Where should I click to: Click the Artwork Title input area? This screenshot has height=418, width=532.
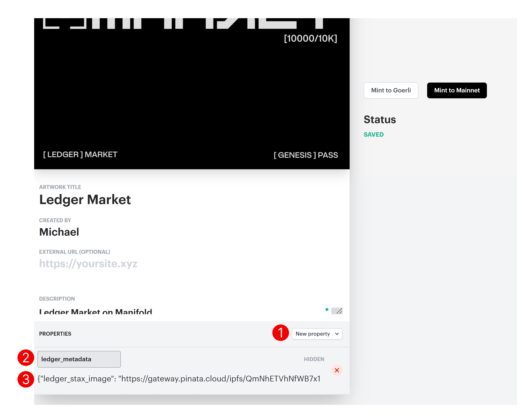tap(85, 200)
